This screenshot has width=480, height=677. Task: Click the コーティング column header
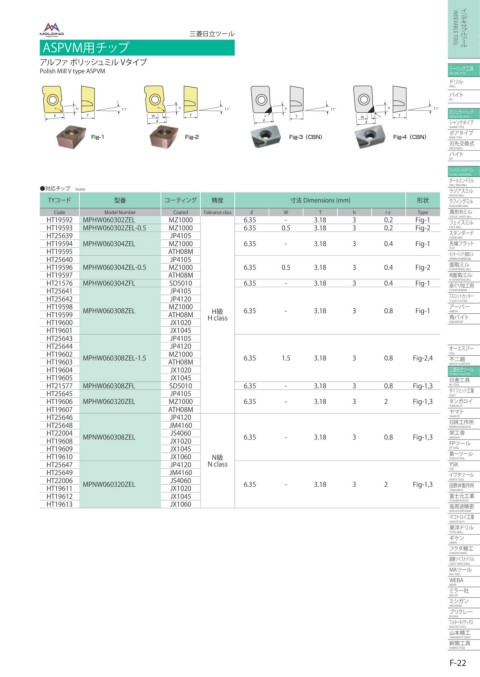[180, 200]
